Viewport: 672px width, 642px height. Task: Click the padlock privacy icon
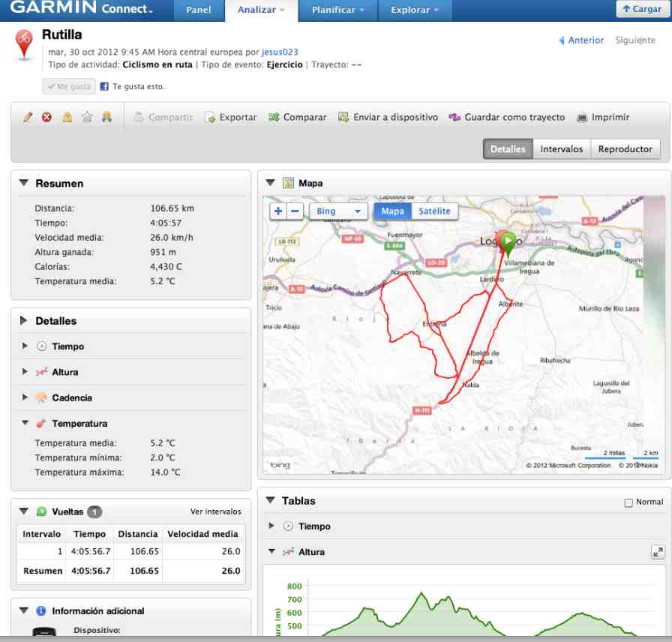pyautogui.click(x=67, y=117)
